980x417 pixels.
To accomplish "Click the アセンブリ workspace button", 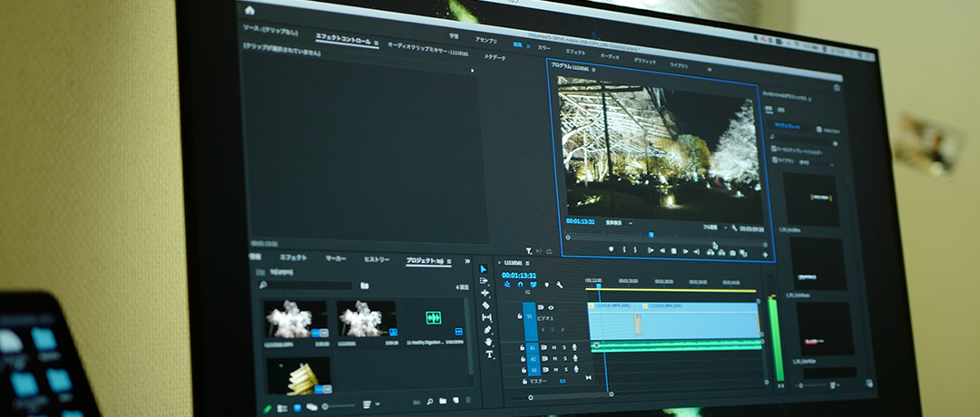I will coord(486,41).
